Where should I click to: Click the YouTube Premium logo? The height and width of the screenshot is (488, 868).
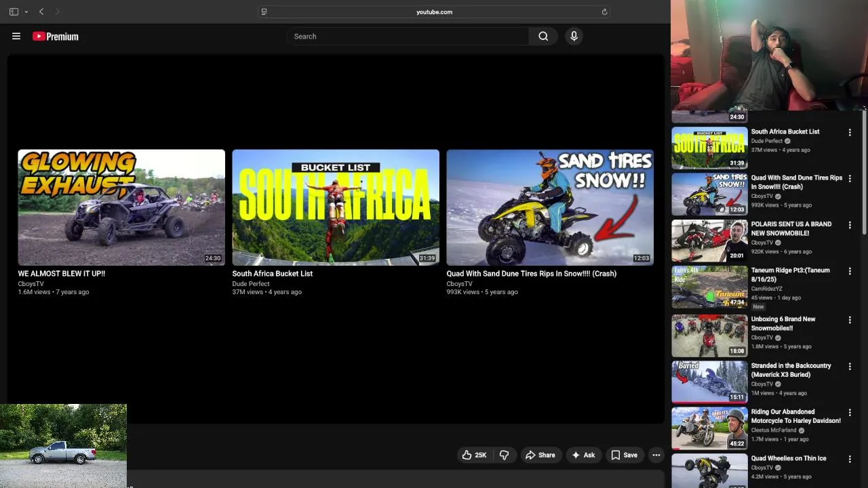point(56,37)
